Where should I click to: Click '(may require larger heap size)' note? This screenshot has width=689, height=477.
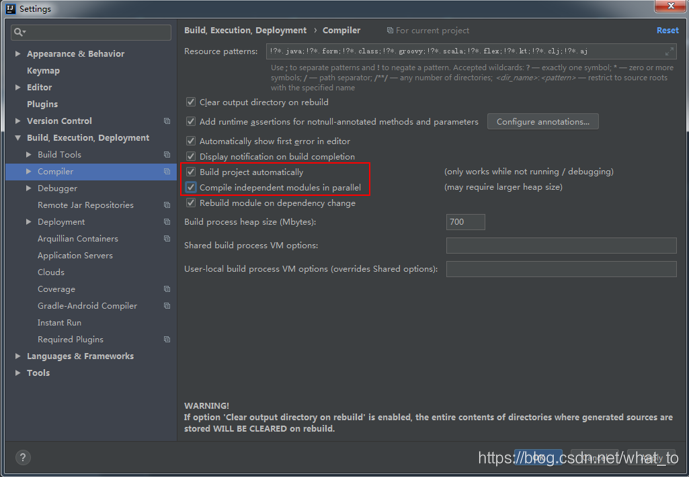pyautogui.click(x=503, y=187)
